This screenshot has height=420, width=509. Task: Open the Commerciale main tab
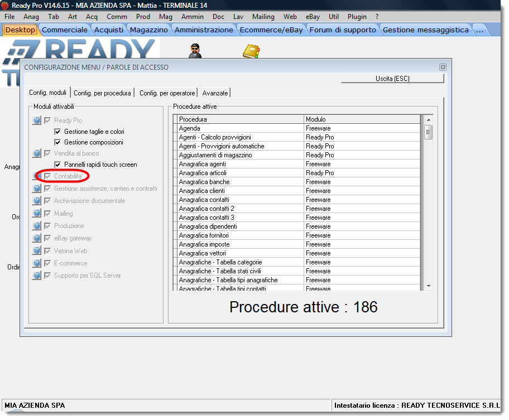[x=65, y=30]
